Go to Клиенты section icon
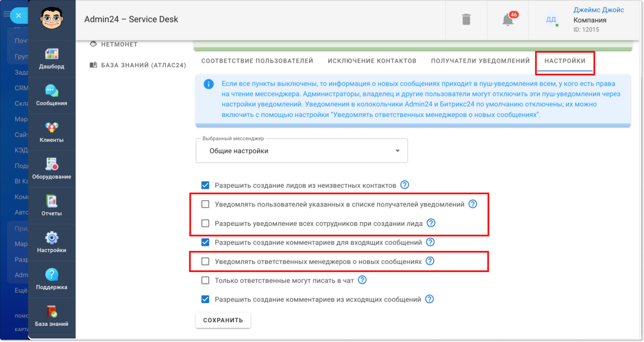 (x=51, y=131)
